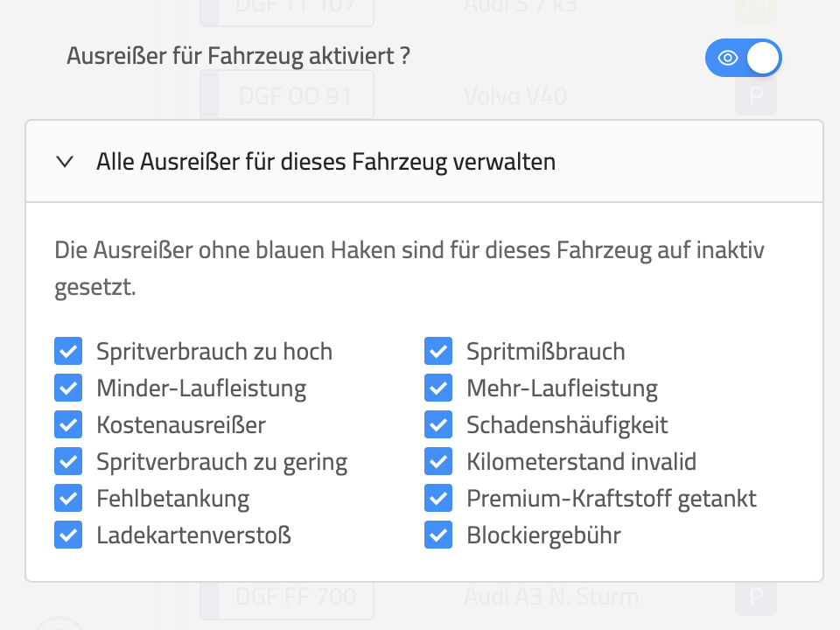Click the Alle Ausreißer für dieses Fahrzeug verwalten header
This screenshot has width=840, height=630.
[x=325, y=162]
